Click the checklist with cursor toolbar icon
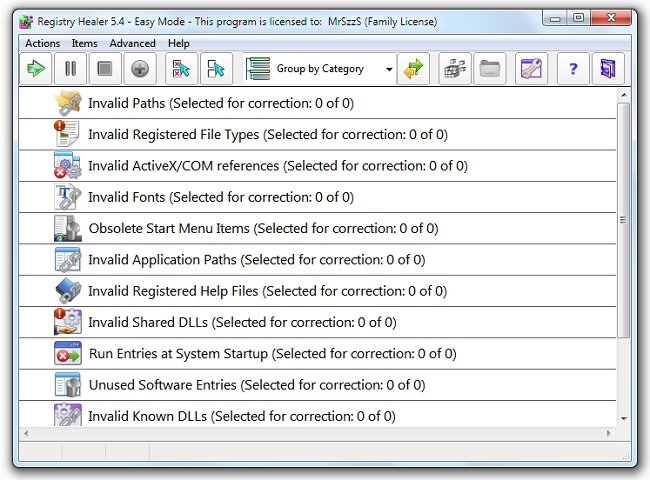 216,68
